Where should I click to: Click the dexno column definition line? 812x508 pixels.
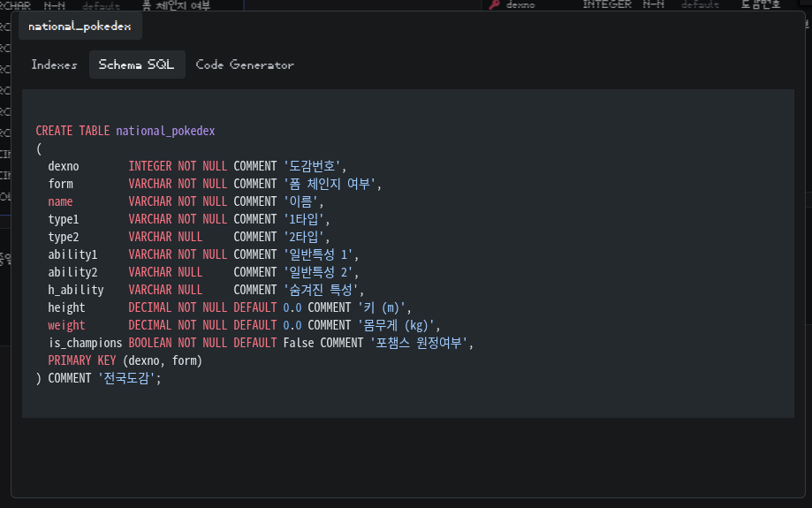click(197, 166)
